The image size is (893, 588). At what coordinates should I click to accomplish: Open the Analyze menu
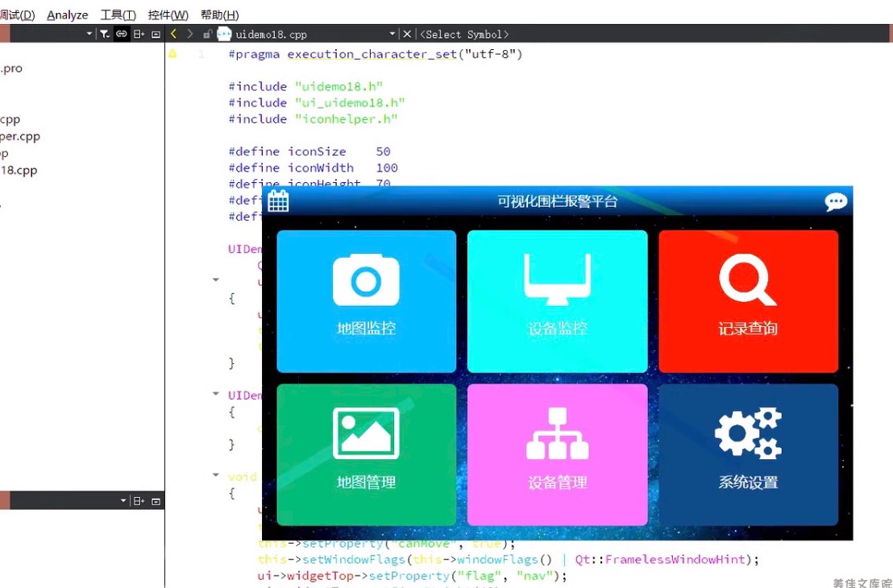point(67,14)
